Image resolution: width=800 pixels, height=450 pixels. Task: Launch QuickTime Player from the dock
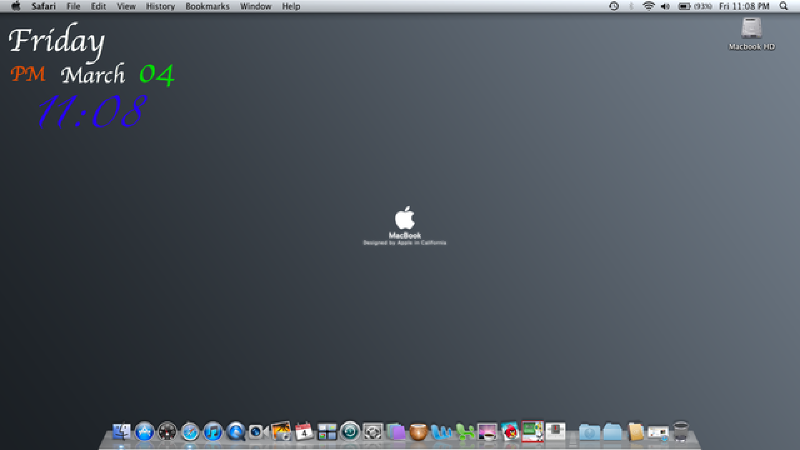click(x=236, y=432)
